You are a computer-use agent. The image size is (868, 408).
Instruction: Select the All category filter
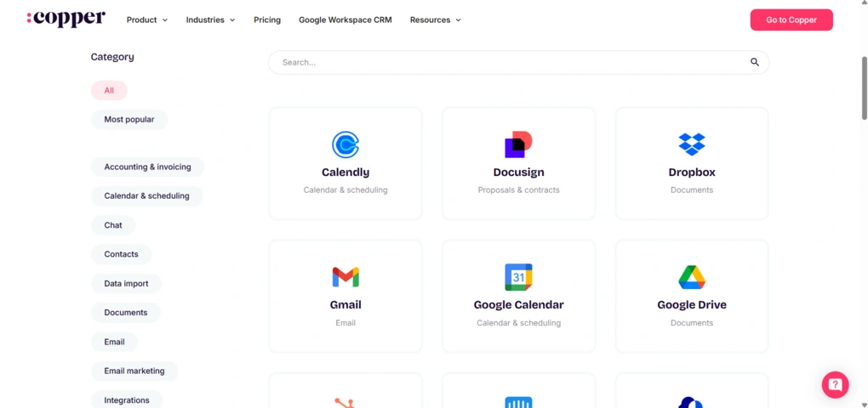pos(109,90)
